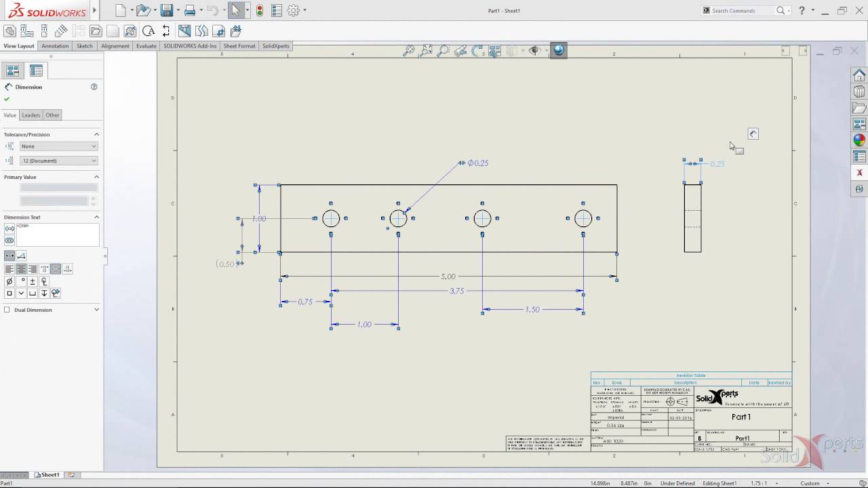
Task: Open the Sheet Format tab
Action: [239, 46]
